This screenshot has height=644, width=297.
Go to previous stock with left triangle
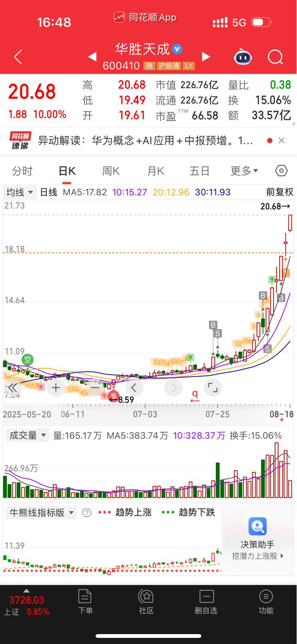(92, 57)
